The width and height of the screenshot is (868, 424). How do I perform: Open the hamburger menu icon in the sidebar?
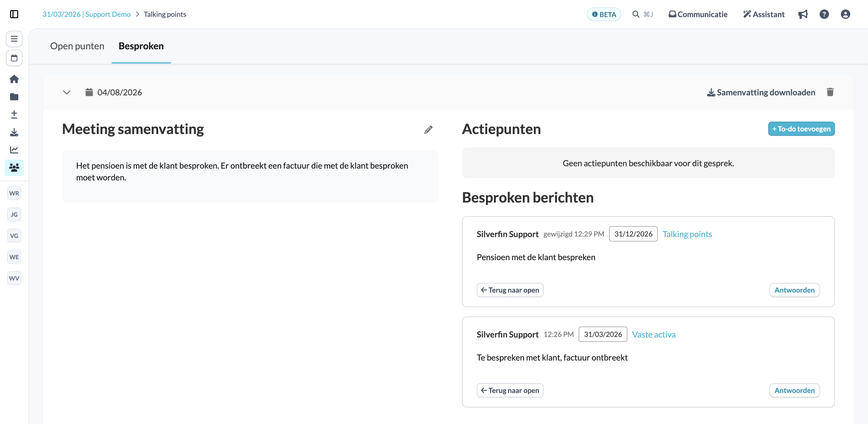point(14,39)
